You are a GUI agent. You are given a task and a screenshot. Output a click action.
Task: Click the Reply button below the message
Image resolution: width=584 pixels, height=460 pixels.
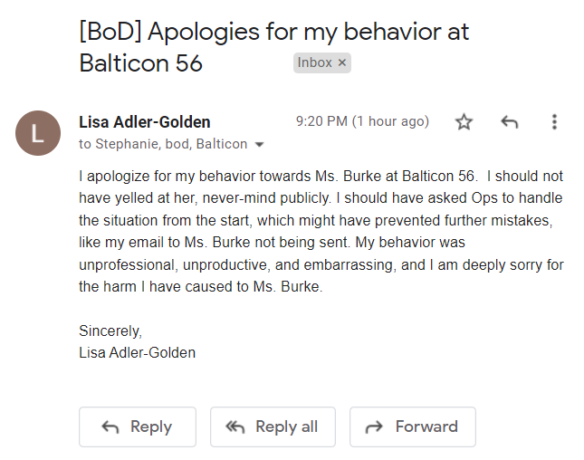[x=137, y=426]
